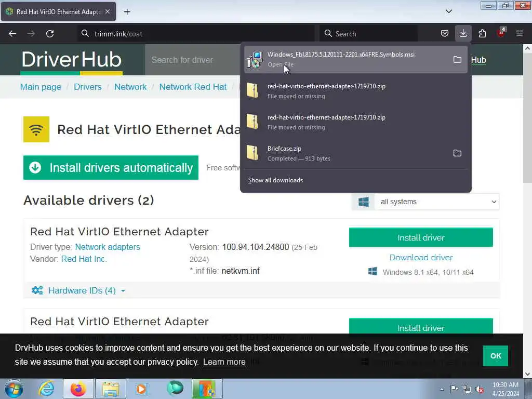The height and width of the screenshot is (399, 532).
Task: Click the Symbols.msi installer file icon
Action: 255,60
